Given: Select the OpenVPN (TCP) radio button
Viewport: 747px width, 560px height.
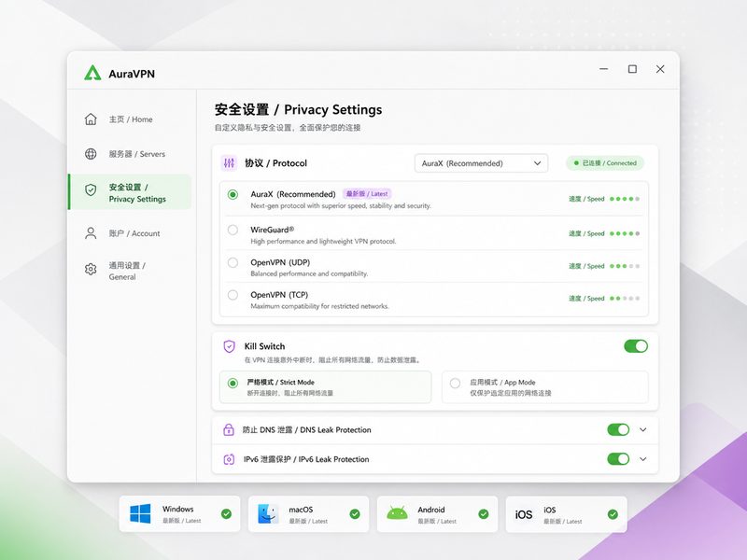Looking at the screenshot, I should (233, 295).
